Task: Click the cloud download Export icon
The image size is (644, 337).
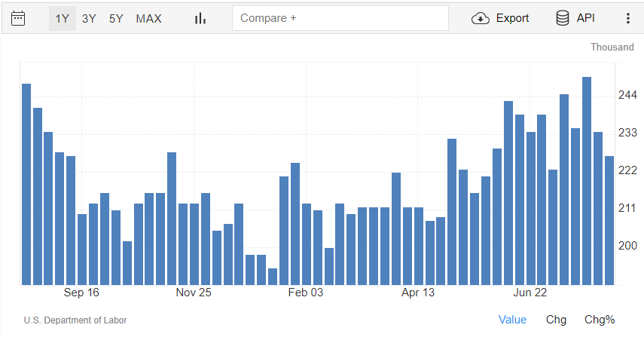Action: [x=480, y=19]
